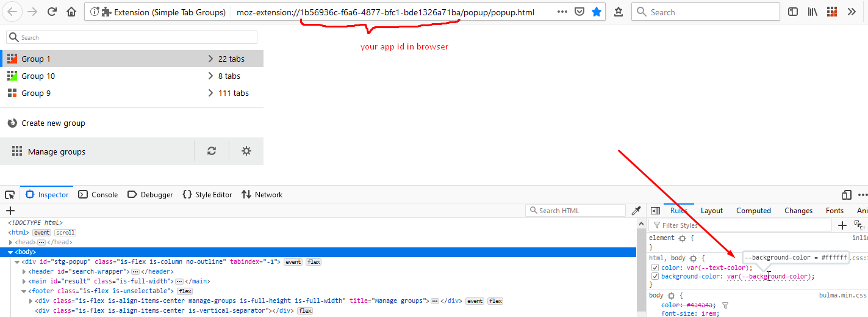This screenshot has width=868, height=317.
Task: Reload the page with the refresh icon
Action: (52, 12)
